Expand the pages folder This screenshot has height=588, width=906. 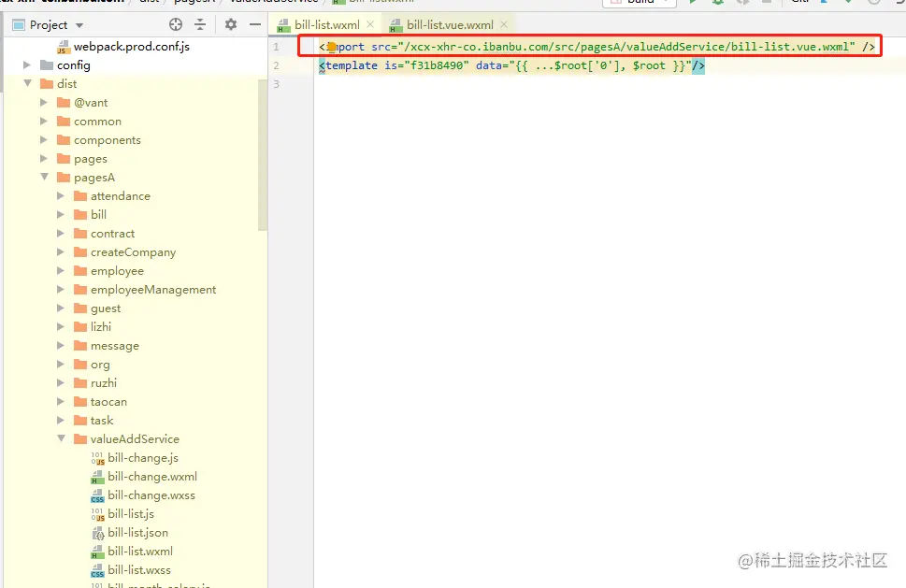[x=44, y=158]
